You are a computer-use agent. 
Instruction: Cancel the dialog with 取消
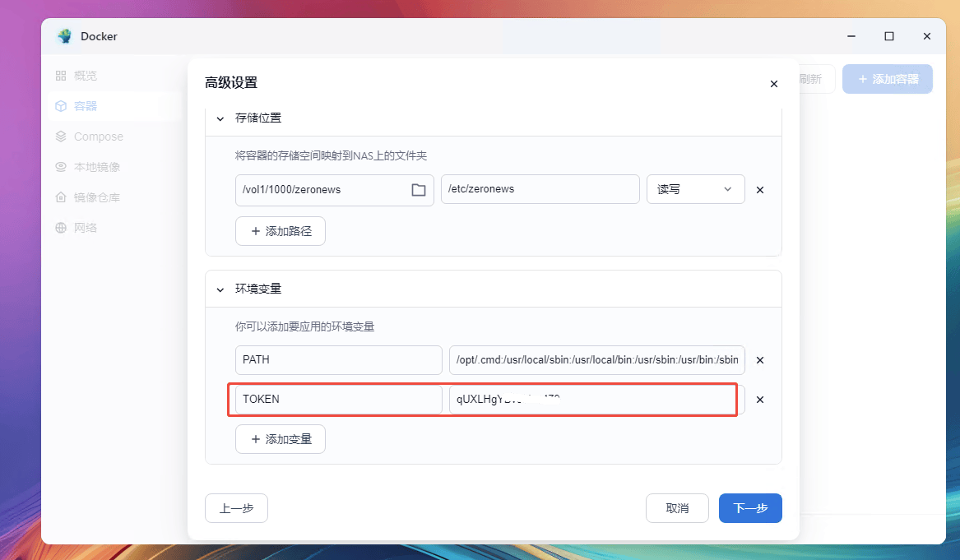[677, 508]
